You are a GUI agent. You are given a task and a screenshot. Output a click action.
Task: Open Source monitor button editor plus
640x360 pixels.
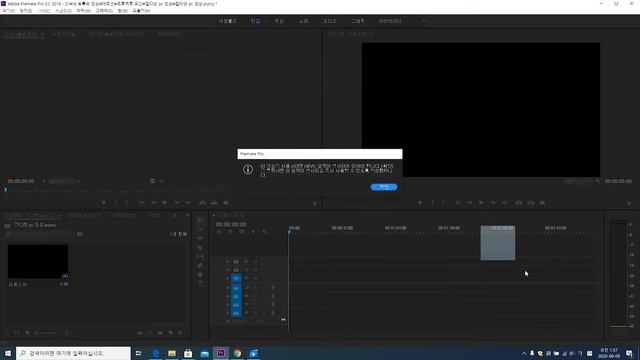pyautogui.click(x=315, y=203)
